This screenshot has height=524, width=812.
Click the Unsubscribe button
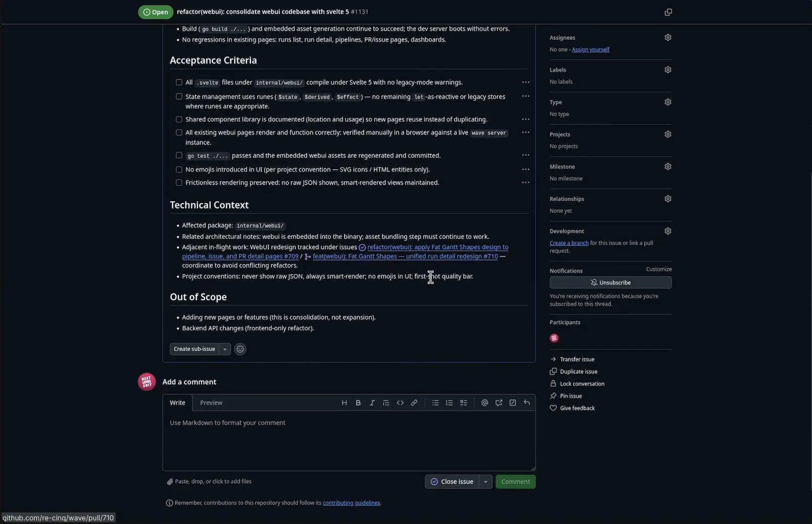click(x=610, y=283)
